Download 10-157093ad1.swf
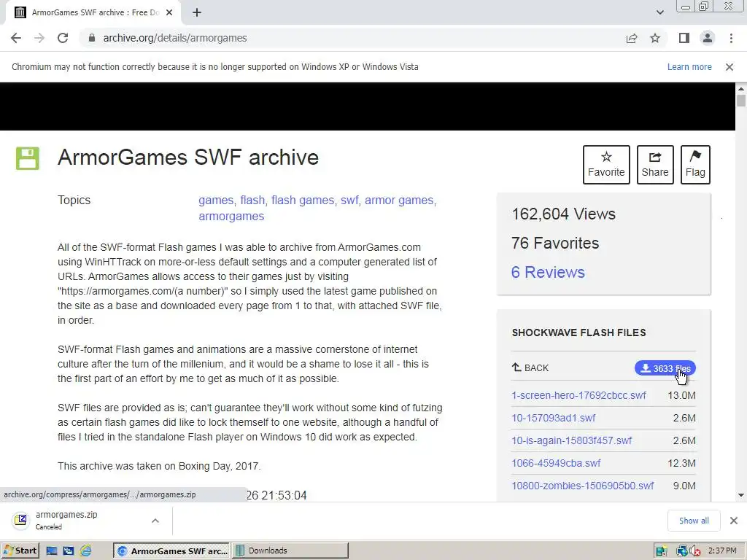 554,418
